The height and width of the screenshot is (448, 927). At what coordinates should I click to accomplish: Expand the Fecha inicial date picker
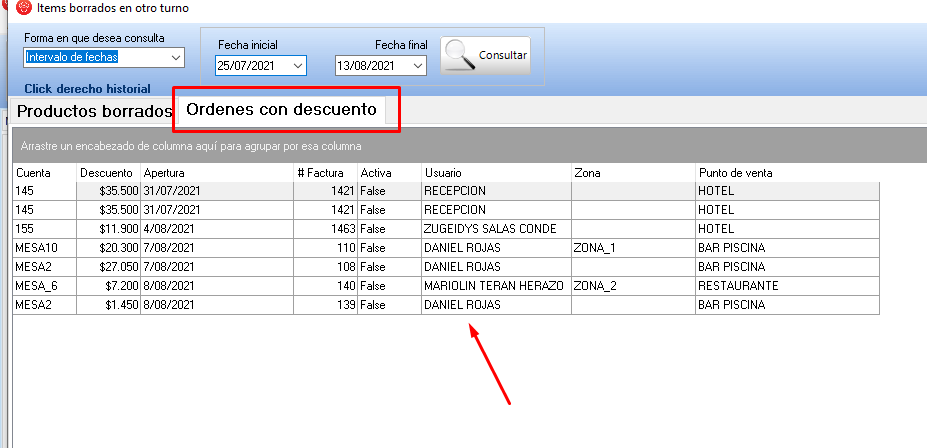[298, 66]
